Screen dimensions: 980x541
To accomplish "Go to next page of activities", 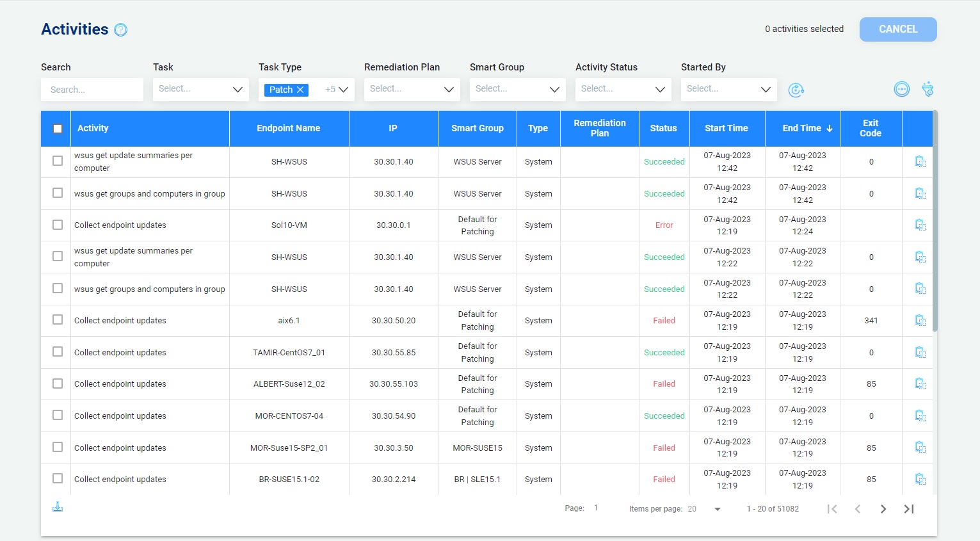I will tap(883, 509).
